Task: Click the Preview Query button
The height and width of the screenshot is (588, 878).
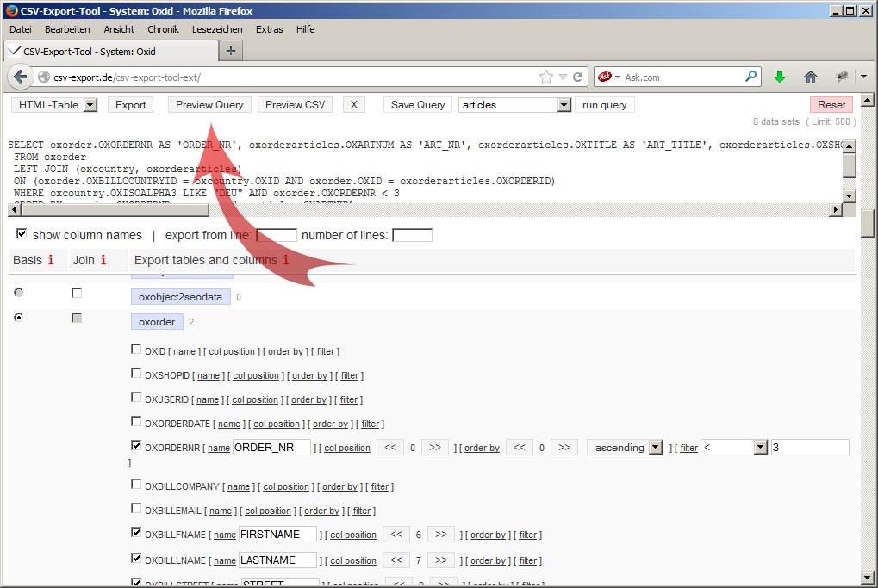Action: coord(209,105)
